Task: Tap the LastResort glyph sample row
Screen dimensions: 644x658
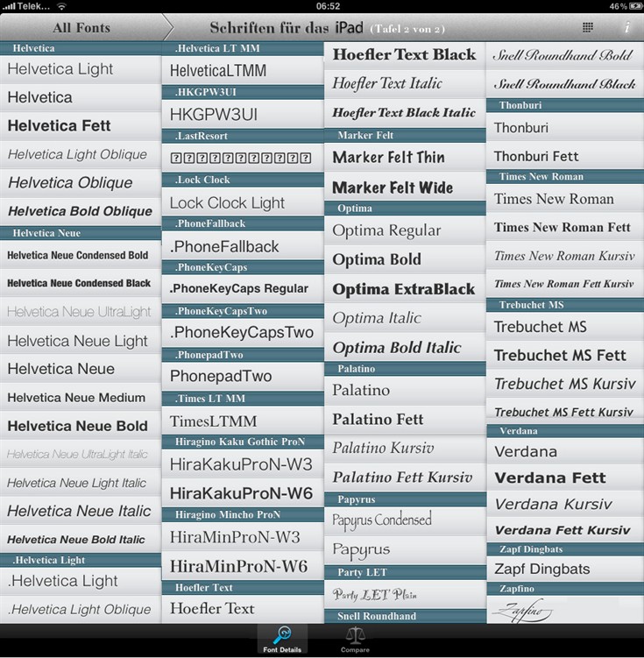Action: 243,158
